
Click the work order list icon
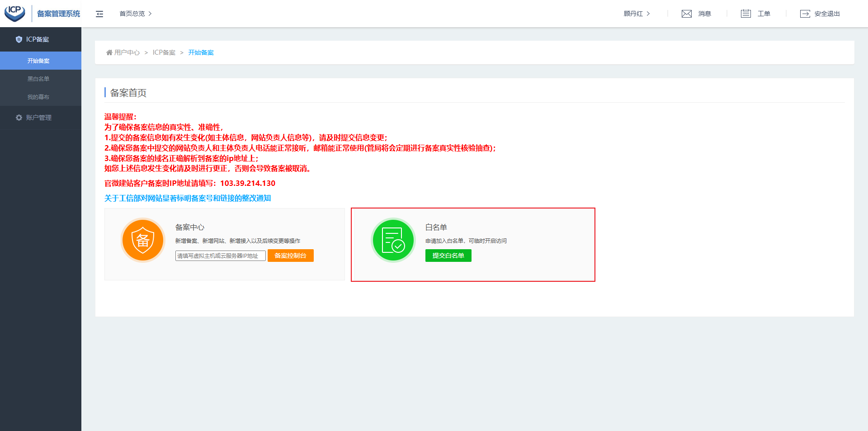(x=746, y=14)
